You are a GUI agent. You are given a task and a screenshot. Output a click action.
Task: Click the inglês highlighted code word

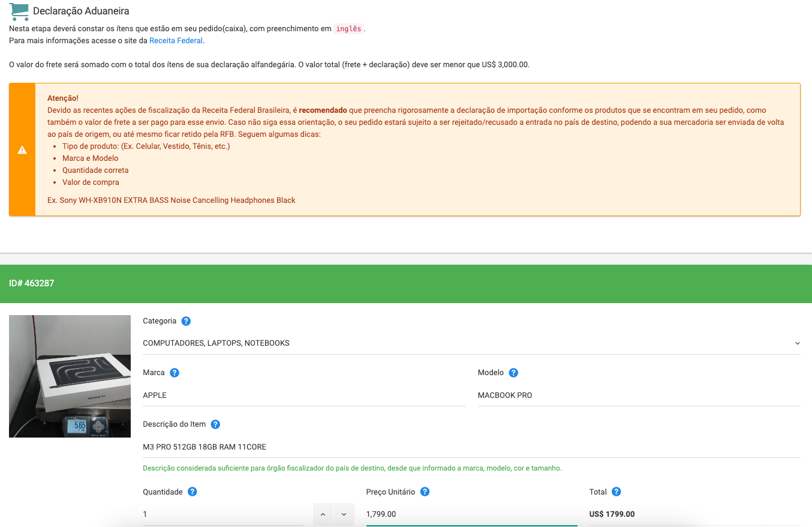tap(348, 29)
